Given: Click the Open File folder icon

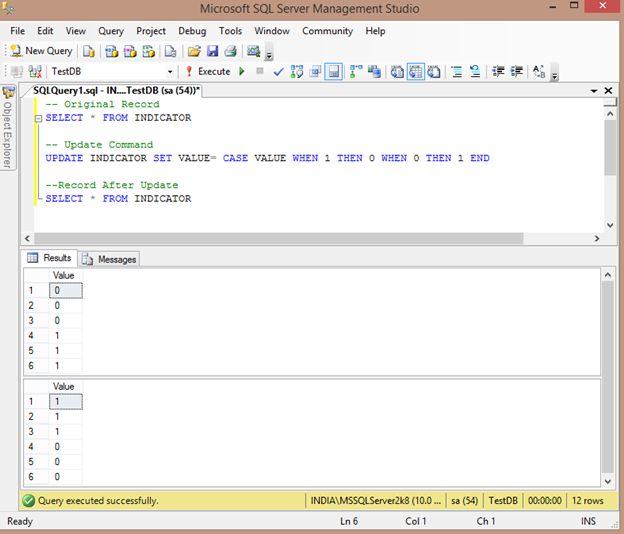Looking at the screenshot, I should (x=194, y=51).
